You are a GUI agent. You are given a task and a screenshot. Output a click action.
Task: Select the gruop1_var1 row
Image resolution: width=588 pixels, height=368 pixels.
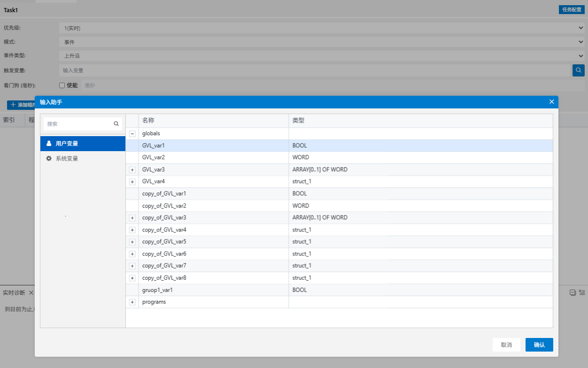[x=339, y=290]
